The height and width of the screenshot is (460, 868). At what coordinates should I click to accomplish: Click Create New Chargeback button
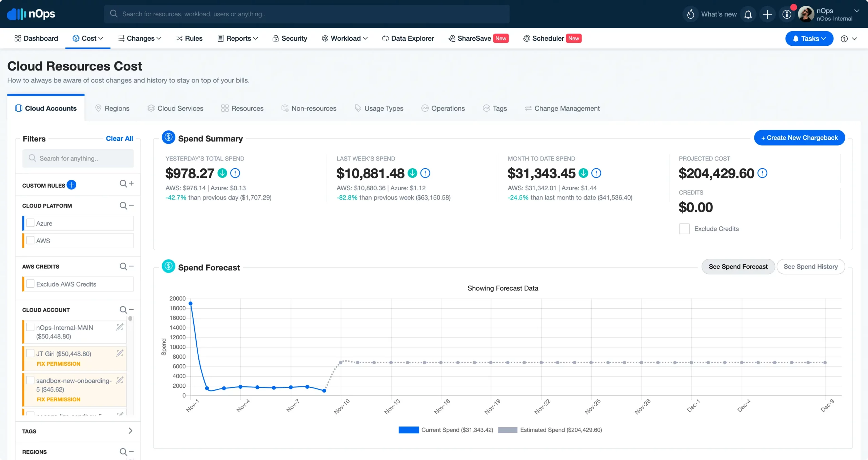point(800,138)
